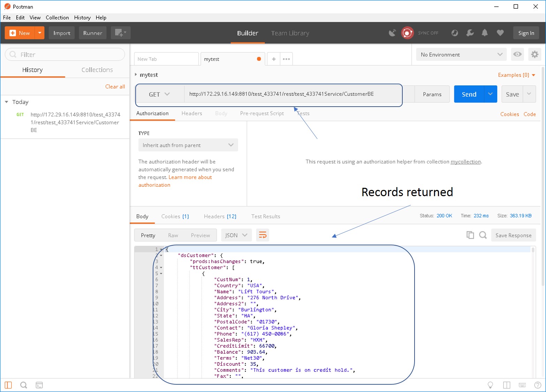This screenshot has height=392, width=546.
Task: Open environment management gear icon
Action: tap(534, 54)
